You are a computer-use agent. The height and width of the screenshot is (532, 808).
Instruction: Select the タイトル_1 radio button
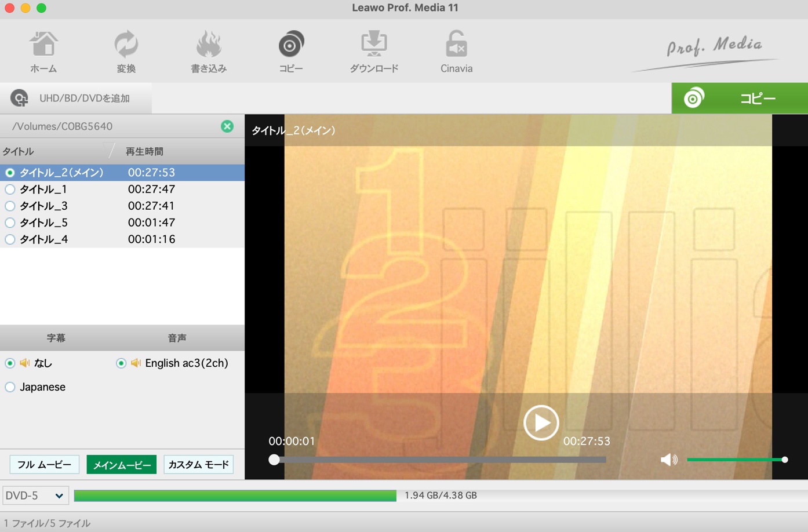point(10,190)
